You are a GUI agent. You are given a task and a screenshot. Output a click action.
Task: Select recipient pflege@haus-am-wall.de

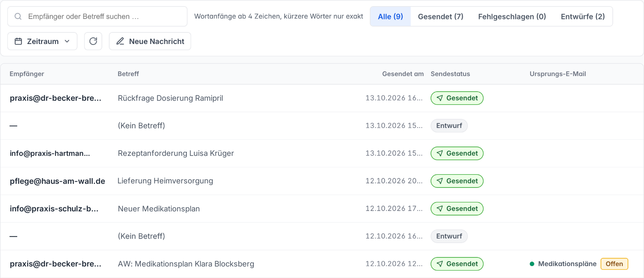(57, 181)
